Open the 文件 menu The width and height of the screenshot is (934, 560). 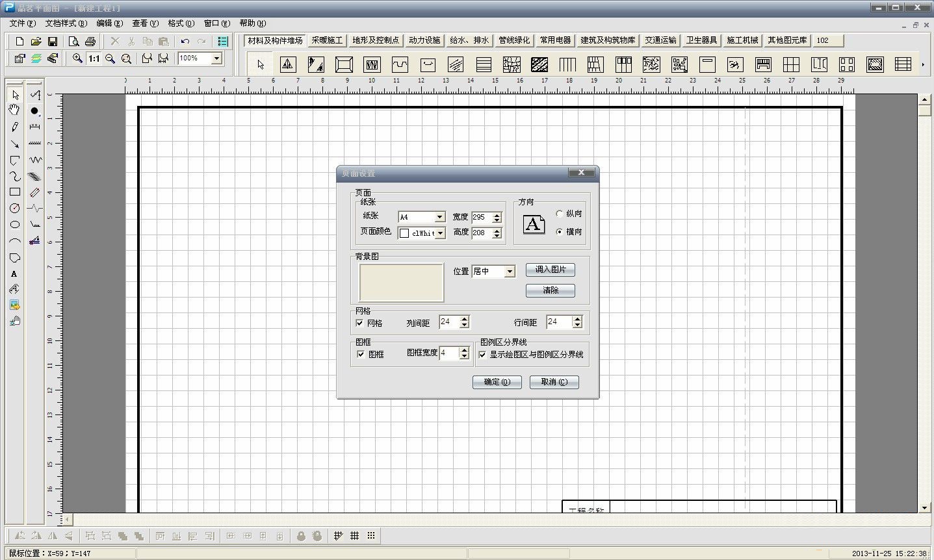[x=22, y=23]
